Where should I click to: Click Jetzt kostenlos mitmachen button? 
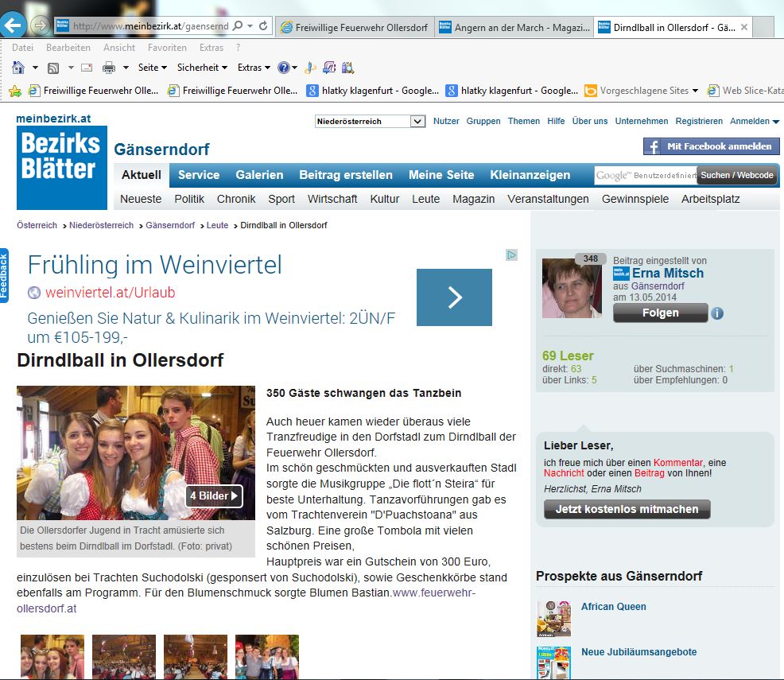click(627, 509)
